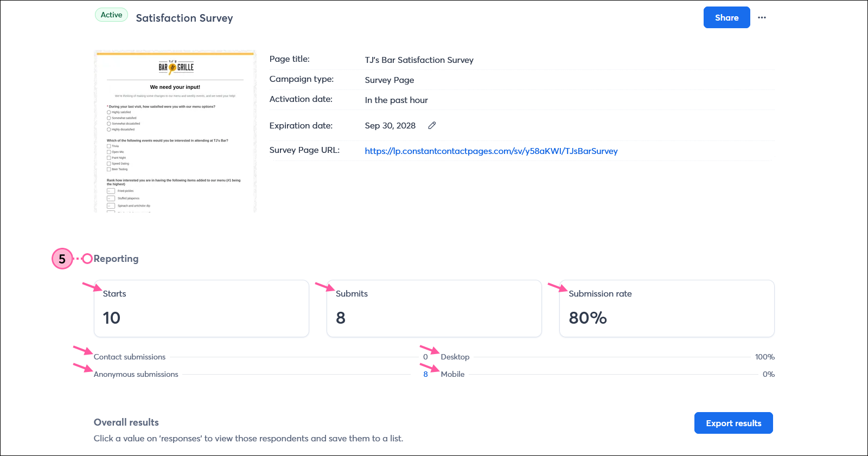This screenshot has height=456, width=868.
Task: Click the 'Survey Page' campaign type value
Action: pos(389,80)
